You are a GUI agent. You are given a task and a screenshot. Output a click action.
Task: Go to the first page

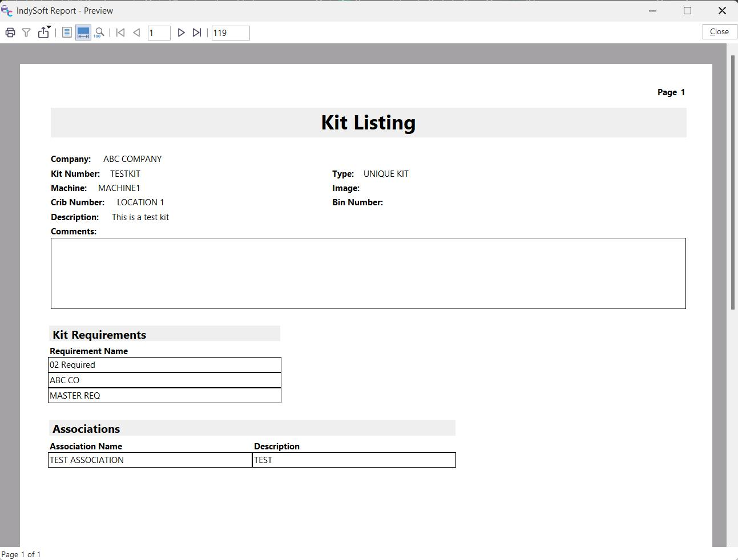coord(120,33)
